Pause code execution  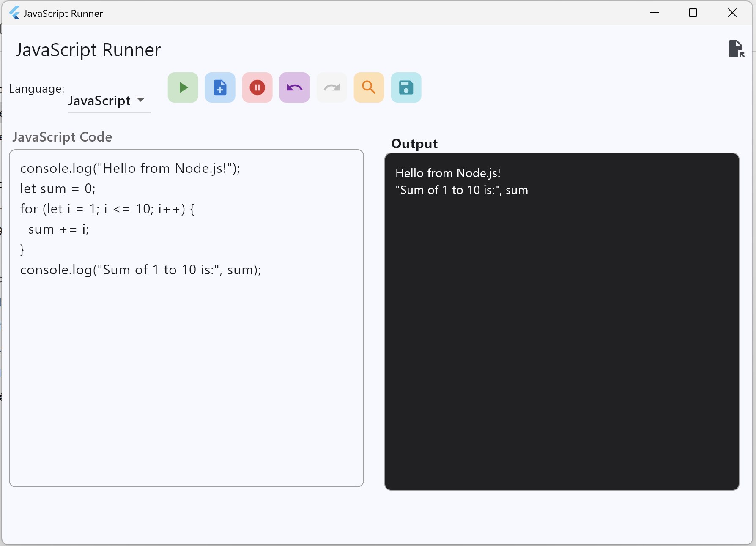point(257,87)
